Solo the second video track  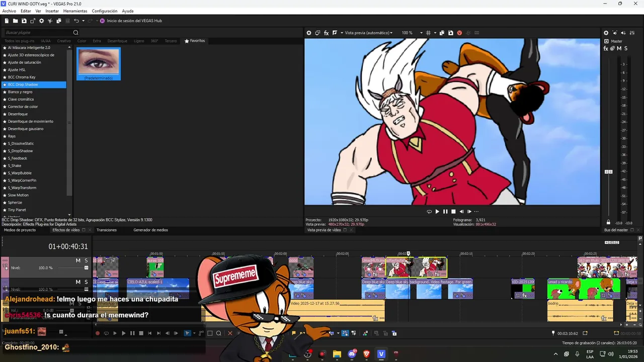pyautogui.click(x=86, y=282)
